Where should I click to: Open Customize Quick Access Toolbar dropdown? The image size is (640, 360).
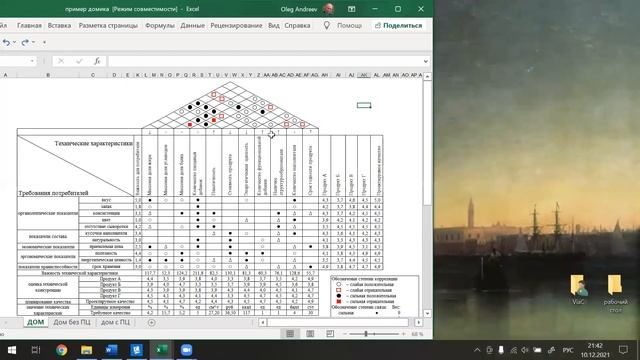(44, 42)
